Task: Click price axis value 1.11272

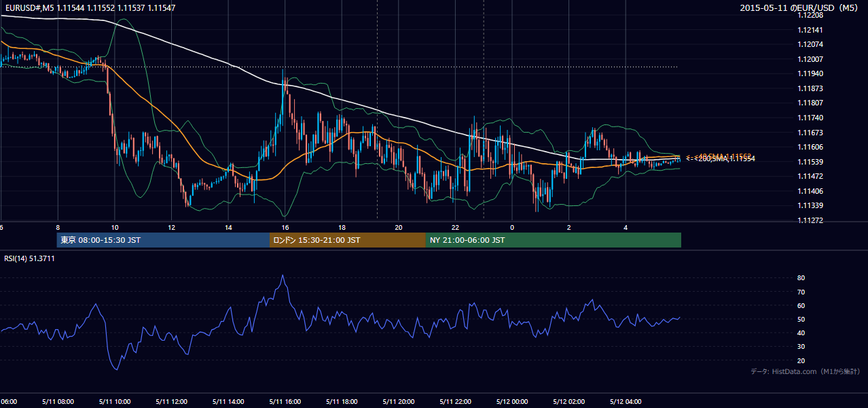Action: [x=810, y=220]
